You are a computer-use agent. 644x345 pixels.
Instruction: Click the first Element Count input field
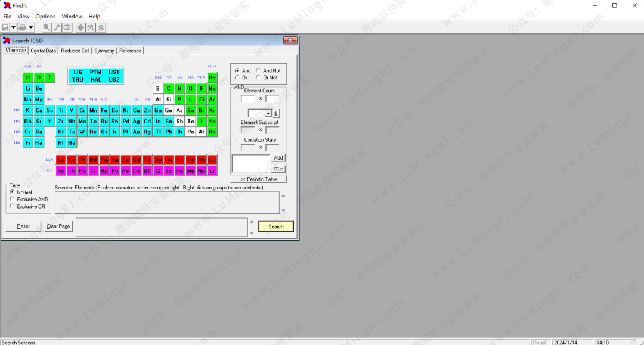click(x=247, y=98)
